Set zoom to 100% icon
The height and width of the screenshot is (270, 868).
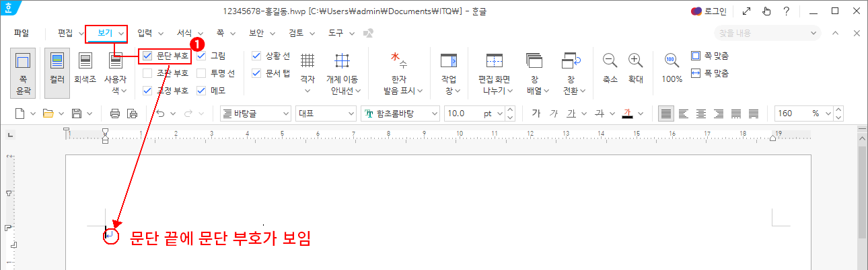click(x=672, y=67)
